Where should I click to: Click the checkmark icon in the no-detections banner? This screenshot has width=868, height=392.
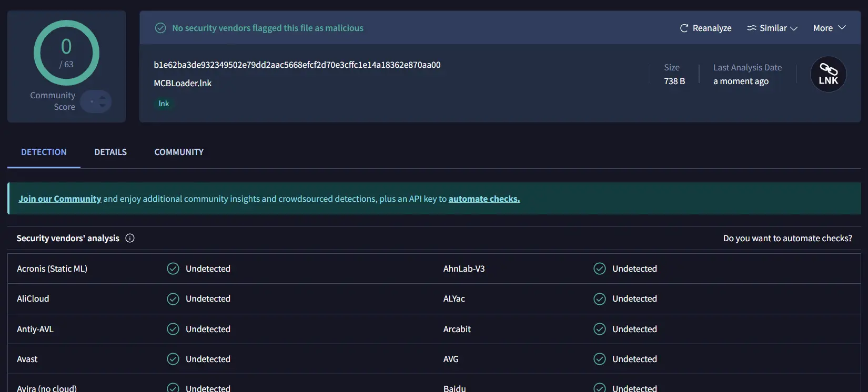pos(160,28)
